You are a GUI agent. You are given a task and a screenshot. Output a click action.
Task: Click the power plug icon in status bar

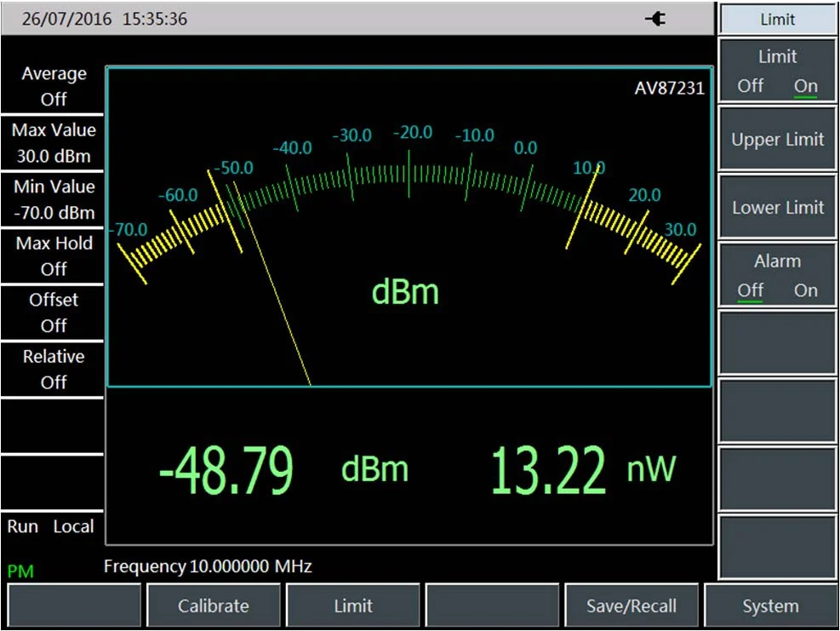[x=655, y=19]
